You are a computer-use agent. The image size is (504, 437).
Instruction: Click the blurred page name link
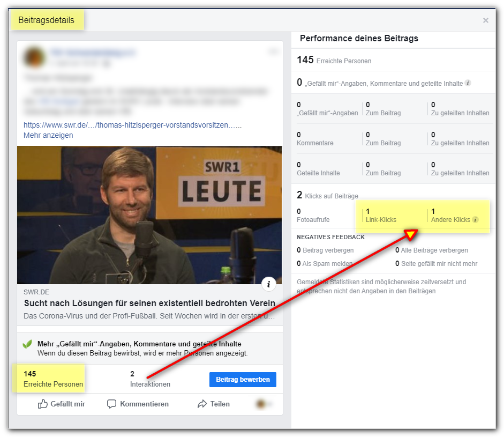point(93,53)
